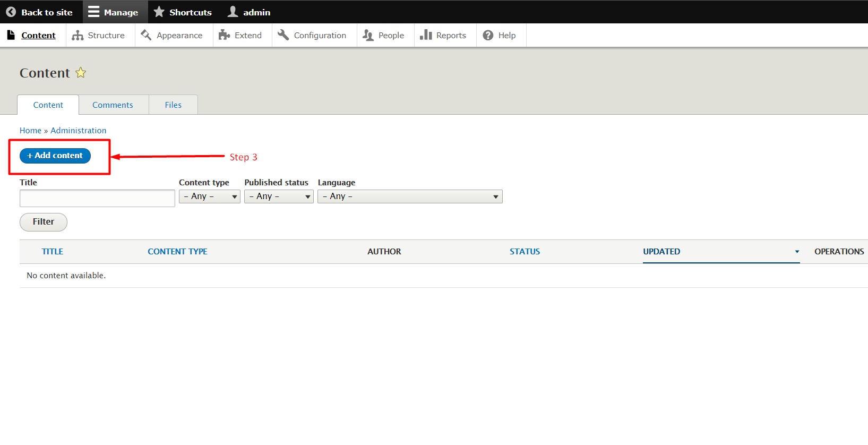
Task: Click the Reports bar chart icon
Action: pos(426,35)
